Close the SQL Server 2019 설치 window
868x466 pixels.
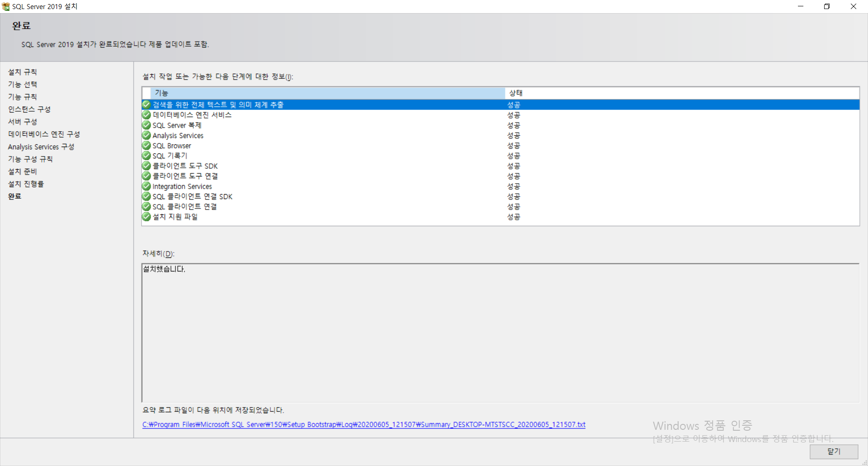pos(854,6)
